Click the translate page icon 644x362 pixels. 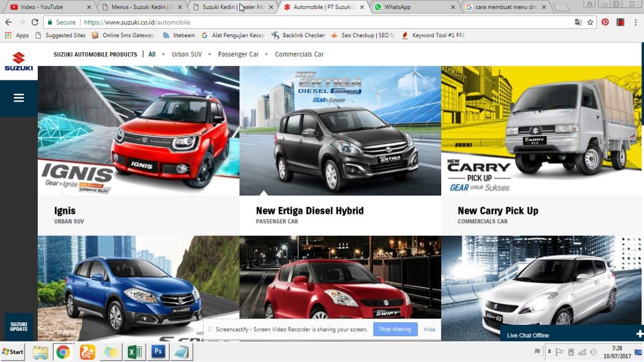pyautogui.click(x=579, y=22)
